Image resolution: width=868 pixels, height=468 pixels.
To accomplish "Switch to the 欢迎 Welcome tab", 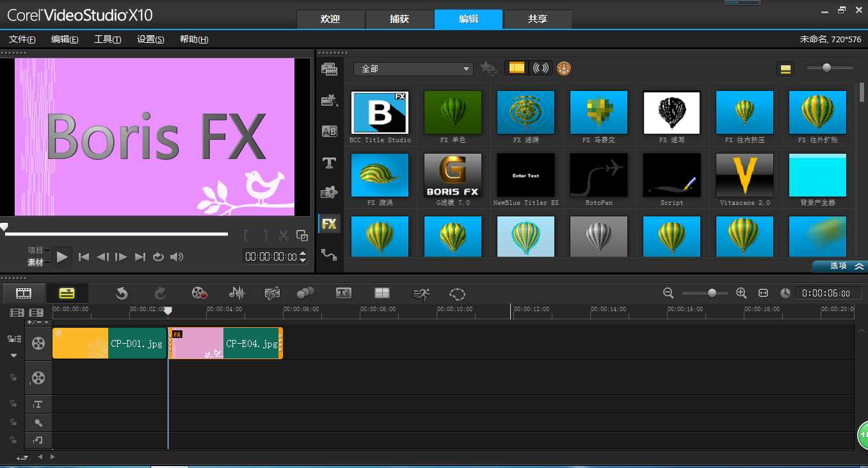I will pyautogui.click(x=330, y=19).
